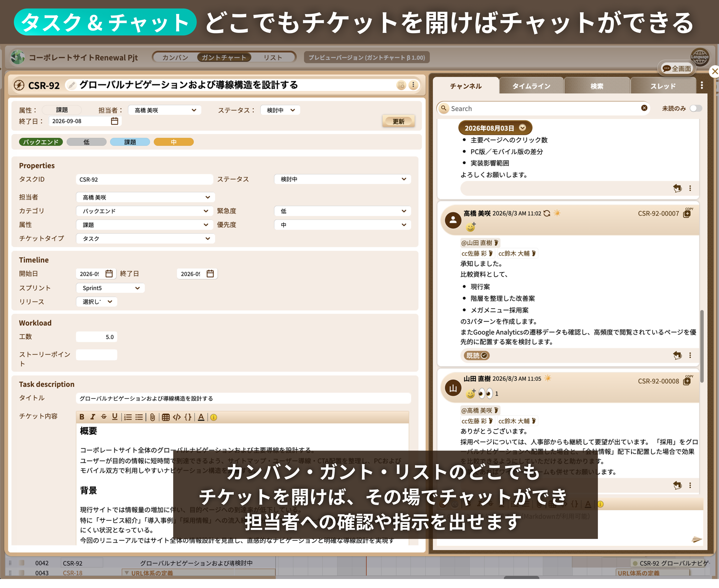Viewport: 719px width, 588px height.
Task: Open text color tool in editor
Action: coord(201,417)
